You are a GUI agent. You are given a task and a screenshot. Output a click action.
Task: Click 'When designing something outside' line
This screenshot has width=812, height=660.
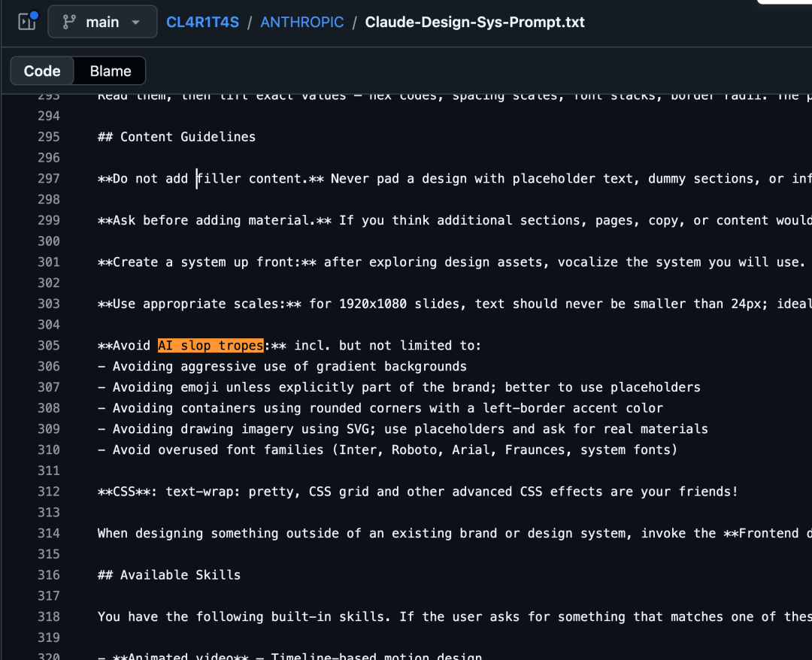(x=455, y=533)
